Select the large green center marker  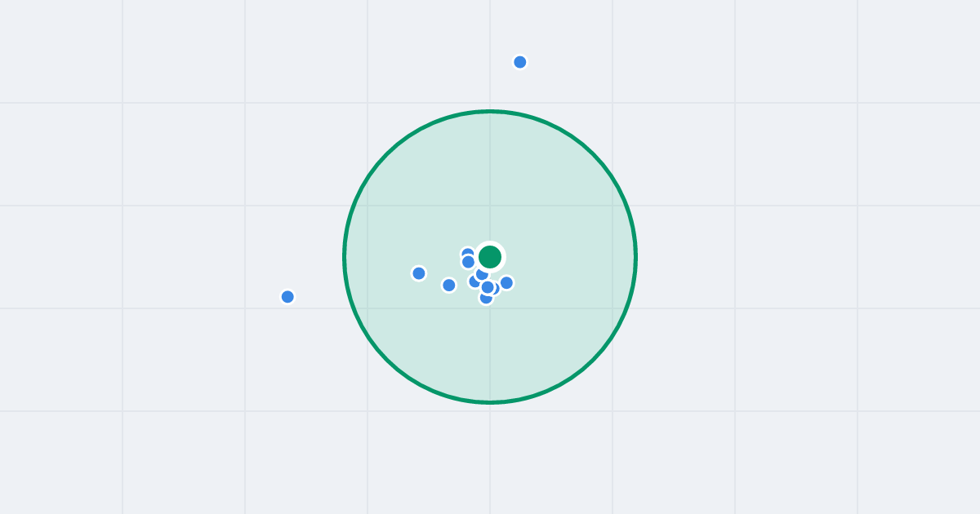coord(490,257)
